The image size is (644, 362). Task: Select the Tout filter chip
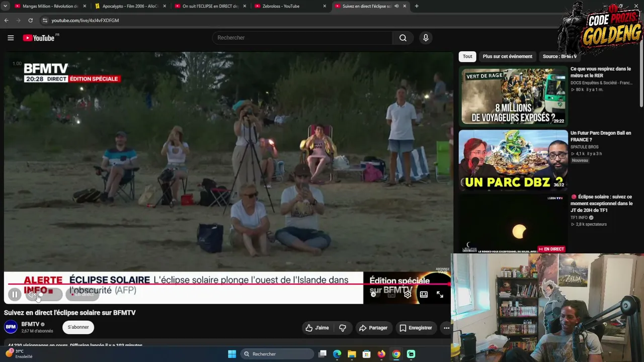click(467, 56)
